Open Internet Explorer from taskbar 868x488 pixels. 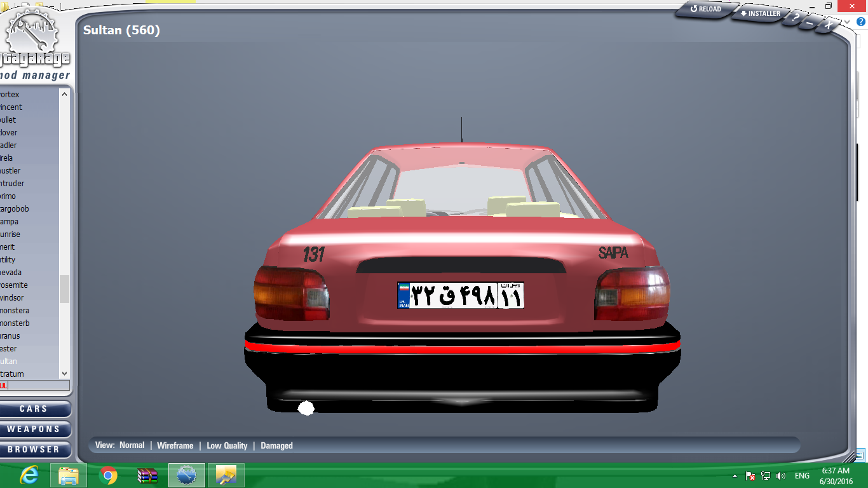29,475
